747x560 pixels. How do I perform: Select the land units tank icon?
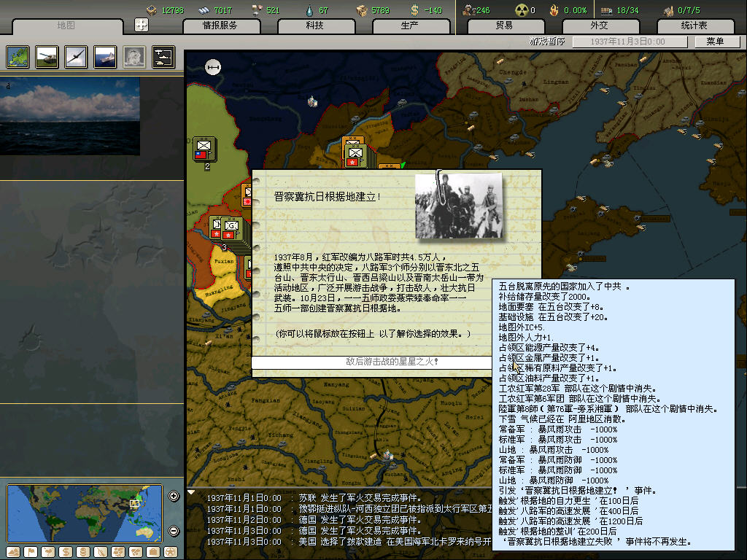47,56
